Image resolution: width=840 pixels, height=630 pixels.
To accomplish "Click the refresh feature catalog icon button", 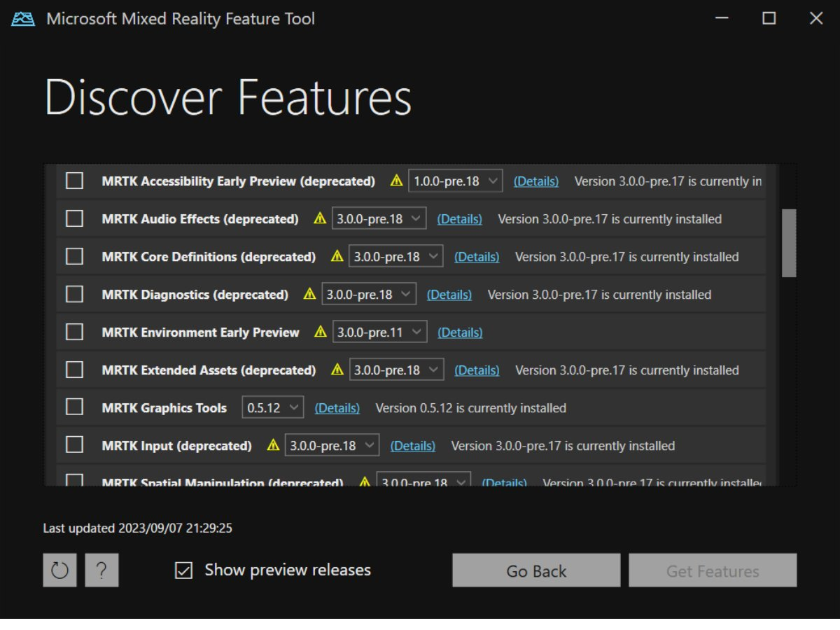I will (59, 570).
